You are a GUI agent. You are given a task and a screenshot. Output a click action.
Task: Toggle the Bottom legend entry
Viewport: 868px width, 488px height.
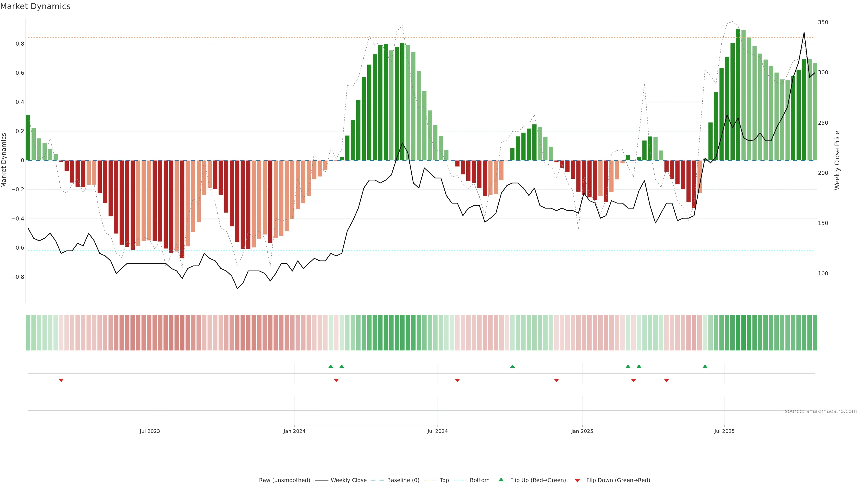click(x=479, y=480)
